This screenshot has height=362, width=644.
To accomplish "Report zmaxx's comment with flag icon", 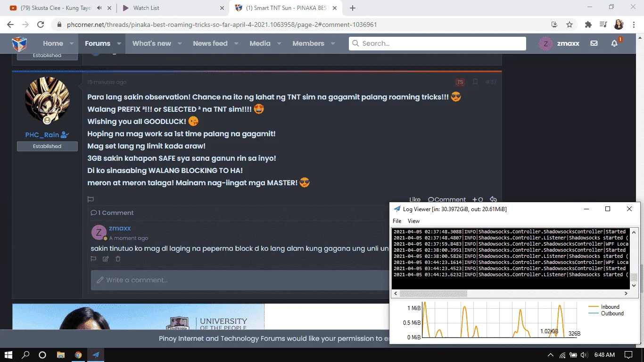I will tap(93, 259).
